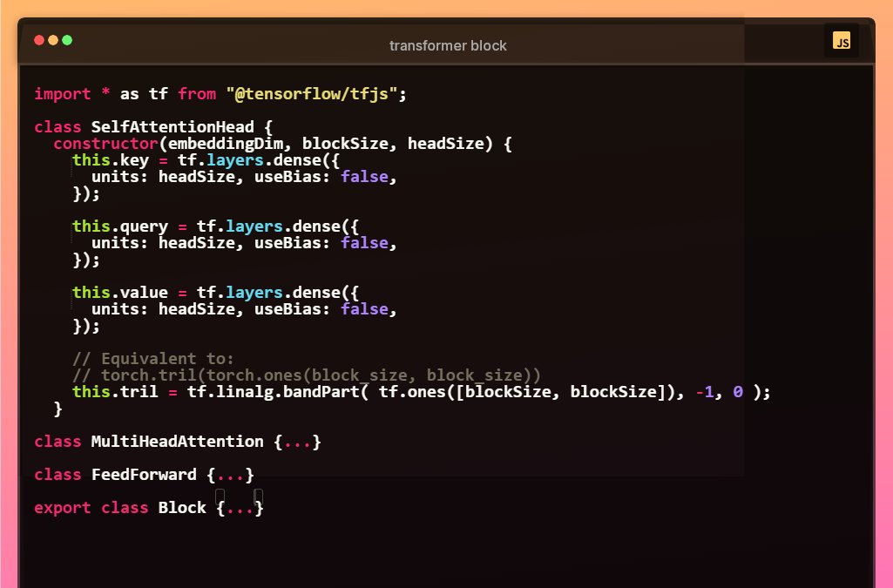Click the -1 argument in bandPart
Viewport: 893px width, 588px height.
[705, 392]
